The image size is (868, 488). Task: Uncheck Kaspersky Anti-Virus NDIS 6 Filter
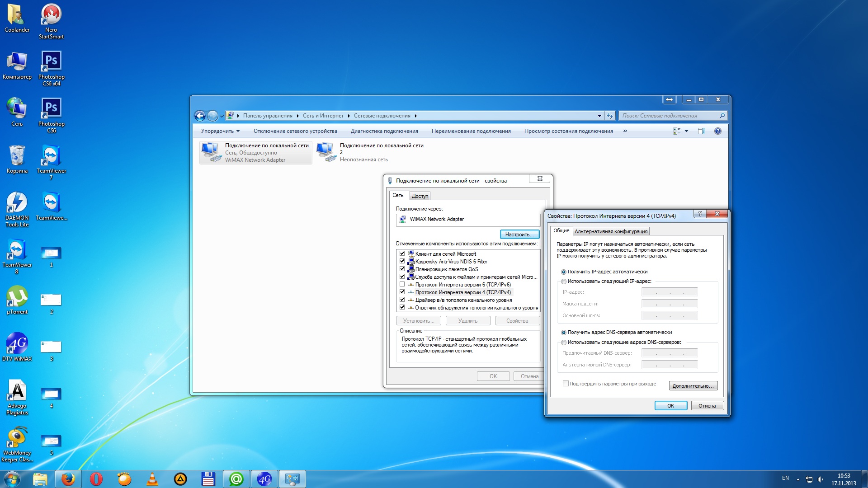[x=402, y=261]
